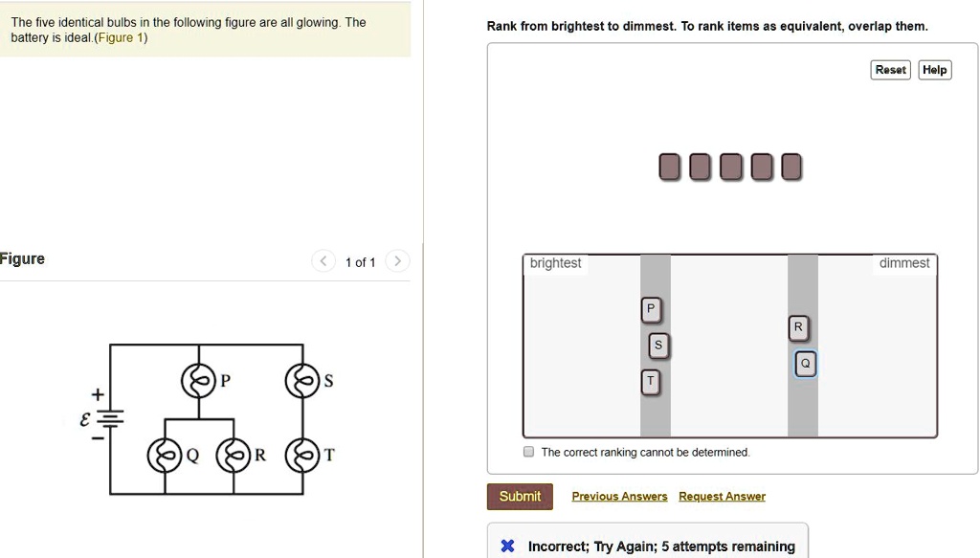Image resolution: width=980 pixels, height=558 pixels.
Task: Click the second gray ranking column
Action: coord(803,346)
